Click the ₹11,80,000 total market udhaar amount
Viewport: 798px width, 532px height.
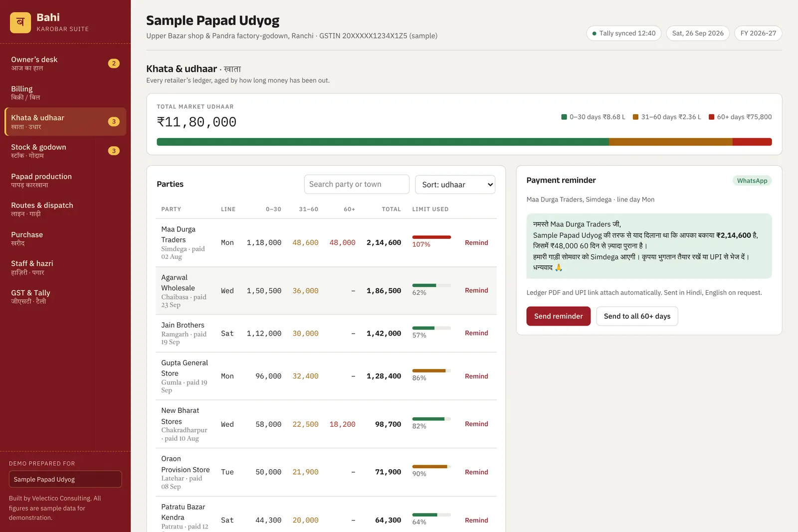pos(197,122)
